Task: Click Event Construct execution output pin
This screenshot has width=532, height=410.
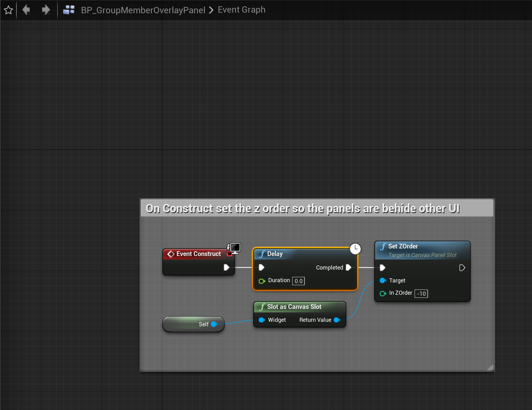Action: [x=226, y=267]
